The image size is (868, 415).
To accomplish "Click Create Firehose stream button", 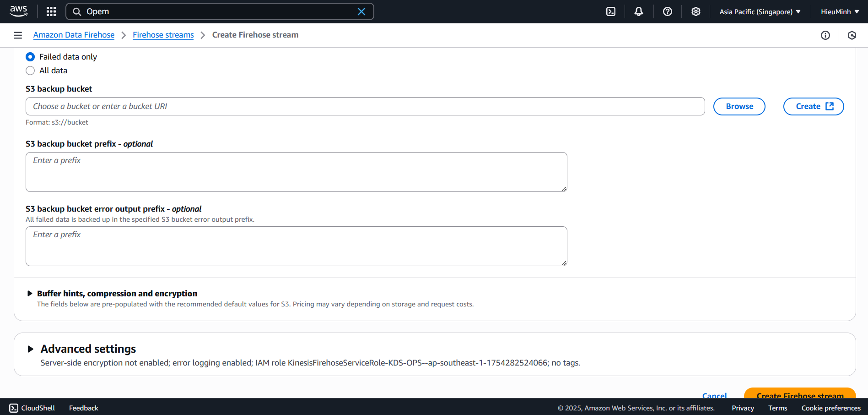I will point(800,393).
